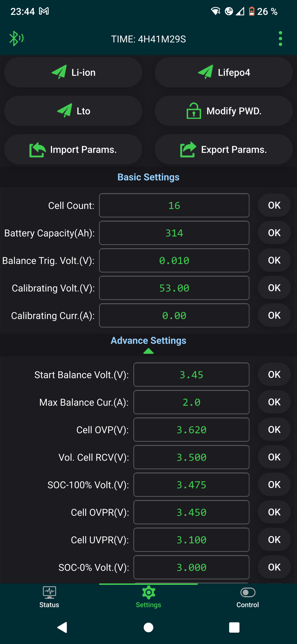The width and height of the screenshot is (297, 644).
Task: Open Modify PWD. lock option
Action: tap(224, 111)
